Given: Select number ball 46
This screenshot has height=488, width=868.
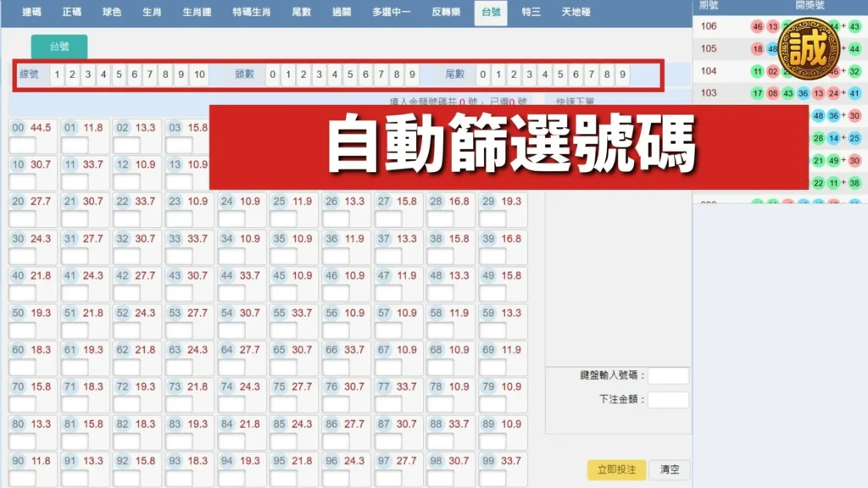Looking at the screenshot, I should 331,275.
